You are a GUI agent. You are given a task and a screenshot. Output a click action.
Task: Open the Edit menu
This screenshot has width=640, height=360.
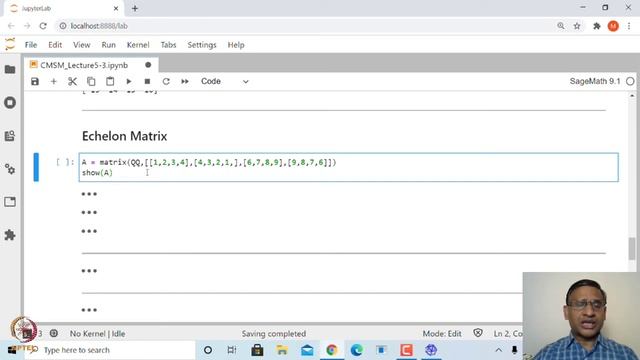click(55, 45)
